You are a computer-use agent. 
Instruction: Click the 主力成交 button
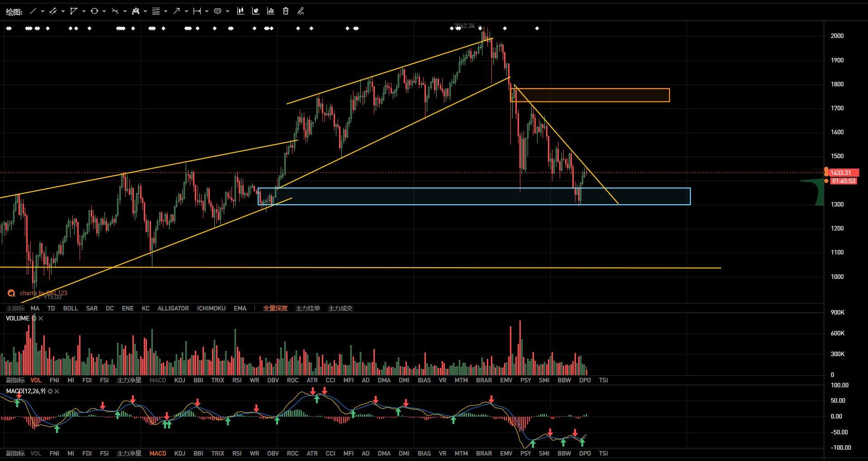point(340,308)
